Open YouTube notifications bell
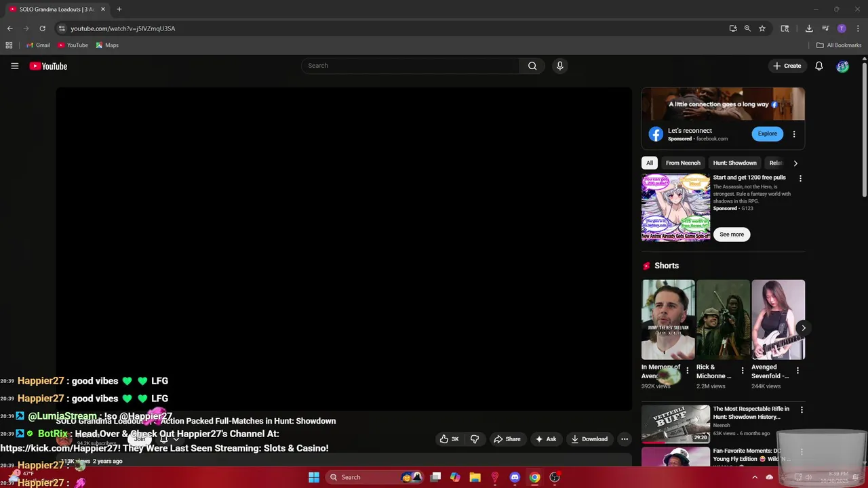 [818, 66]
